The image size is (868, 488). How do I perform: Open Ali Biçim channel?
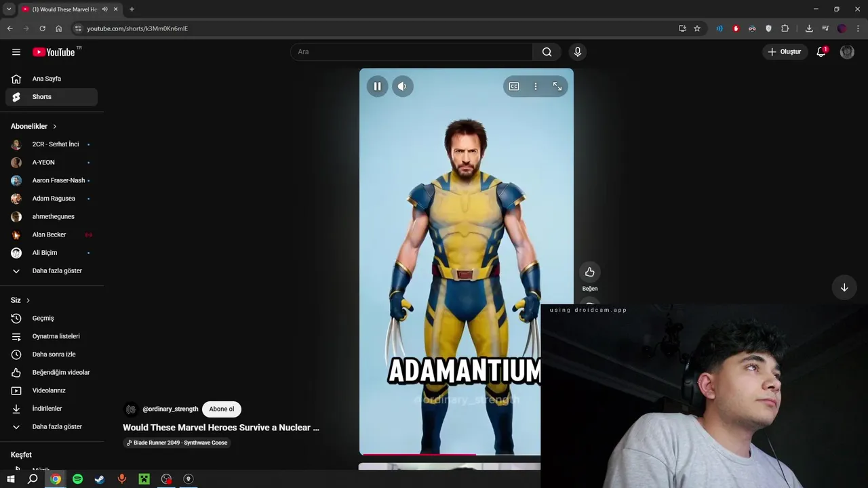(x=52, y=253)
